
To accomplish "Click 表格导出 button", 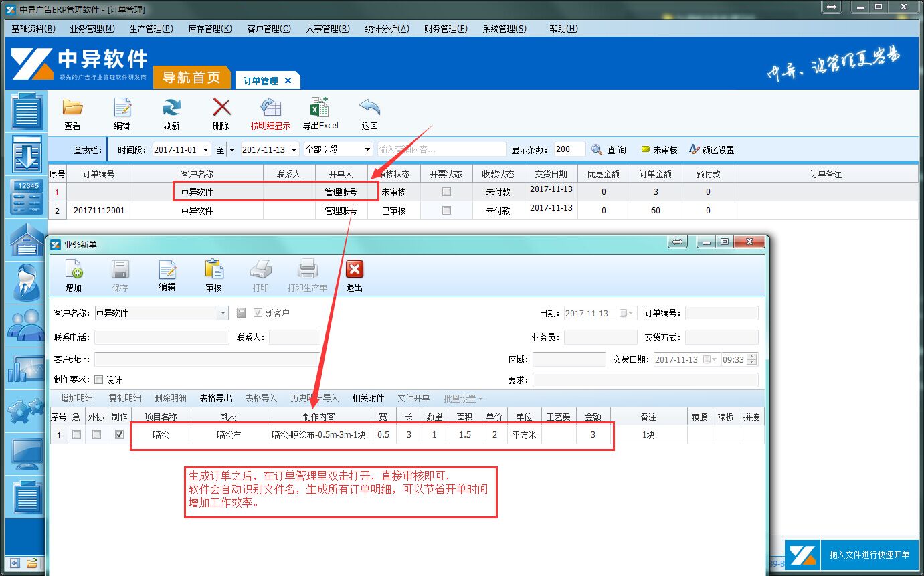I will (216, 399).
